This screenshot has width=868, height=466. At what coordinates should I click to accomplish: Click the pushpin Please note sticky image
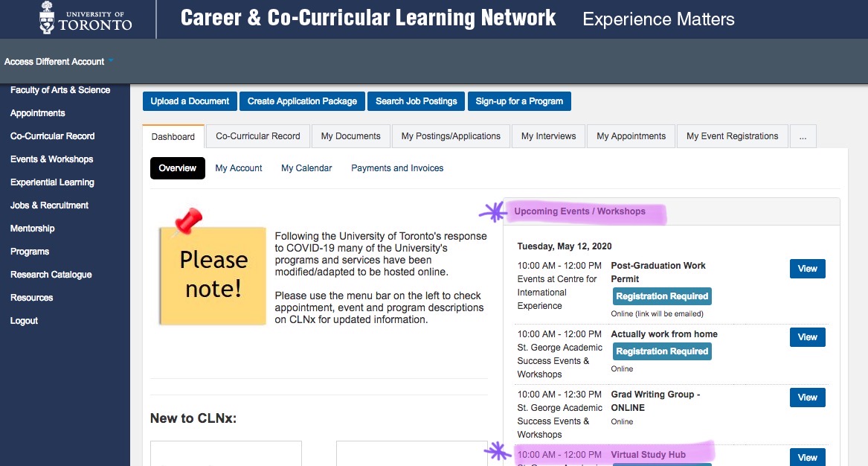pyautogui.click(x=212, y=268)
